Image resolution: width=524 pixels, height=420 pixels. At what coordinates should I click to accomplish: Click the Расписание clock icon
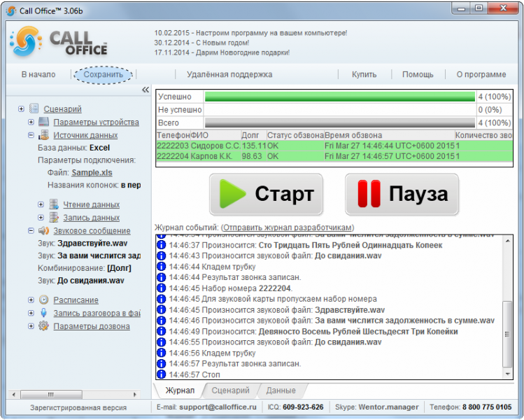(x=44, y=300)
